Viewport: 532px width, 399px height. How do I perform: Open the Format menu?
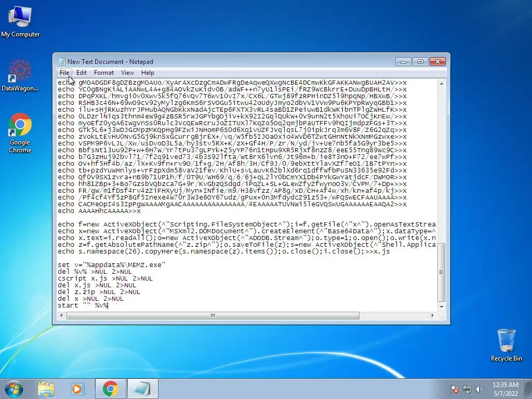pyautogui.click(x=103, y=73)
